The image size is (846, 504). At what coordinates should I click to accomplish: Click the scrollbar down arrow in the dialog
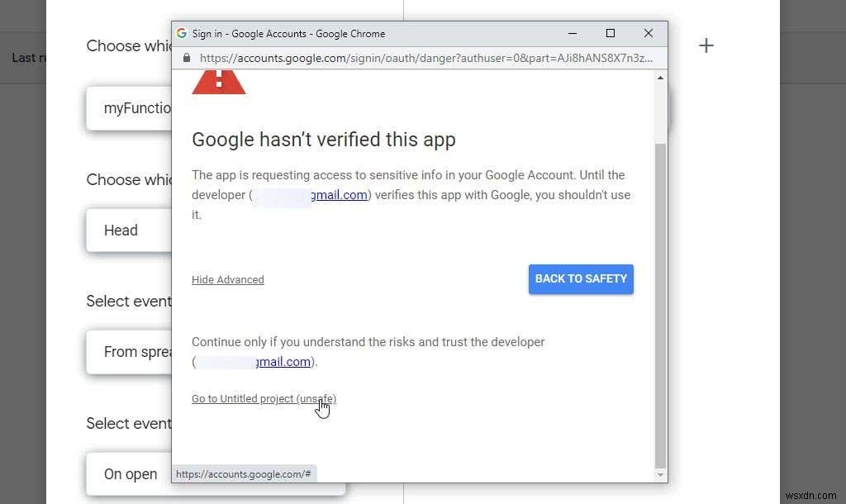click(x=659, y=476)
